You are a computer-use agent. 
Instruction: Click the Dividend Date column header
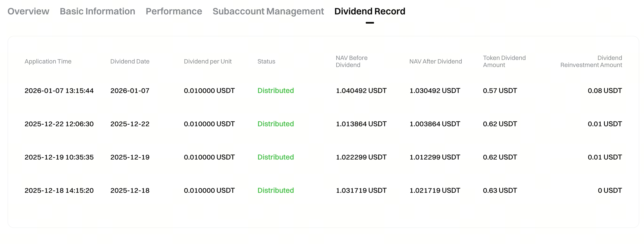click(x=130, y=61)
